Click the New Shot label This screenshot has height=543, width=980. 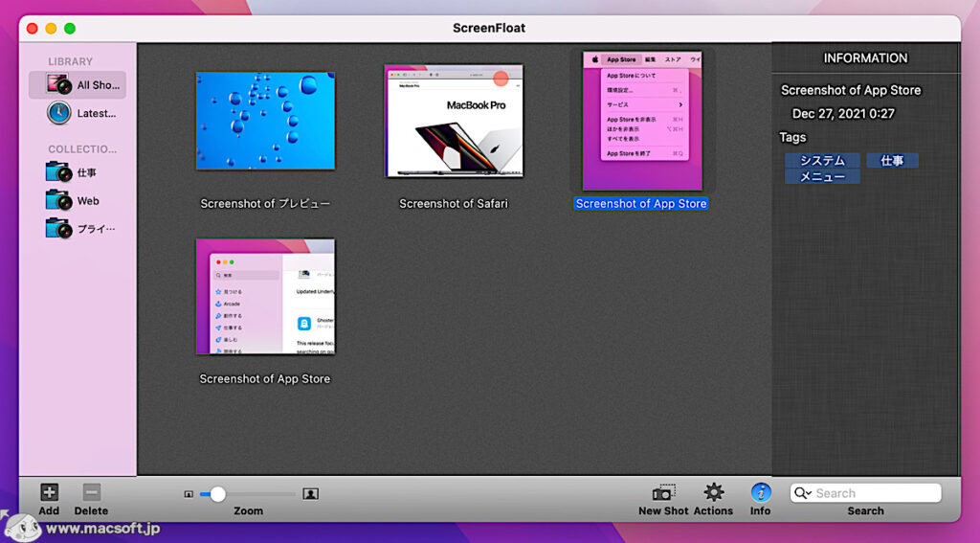click(x=663, y=511)
